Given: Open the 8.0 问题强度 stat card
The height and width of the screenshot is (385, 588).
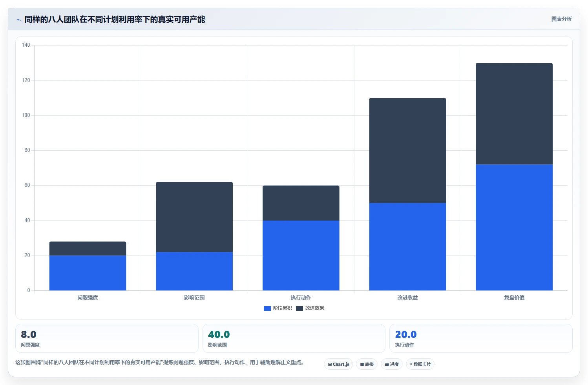Looking at the screenshot, I should (107, 338).
